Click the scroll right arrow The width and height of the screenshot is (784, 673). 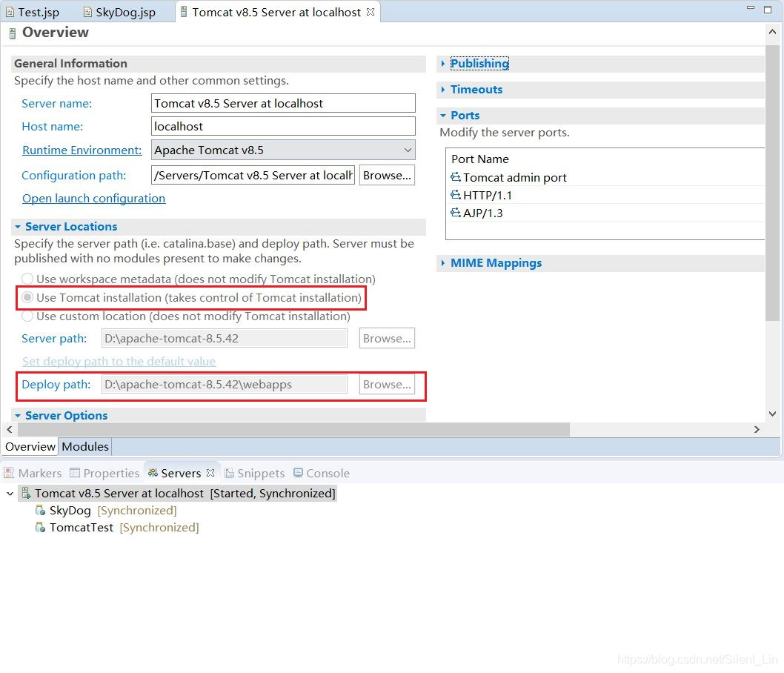(757, 429)
